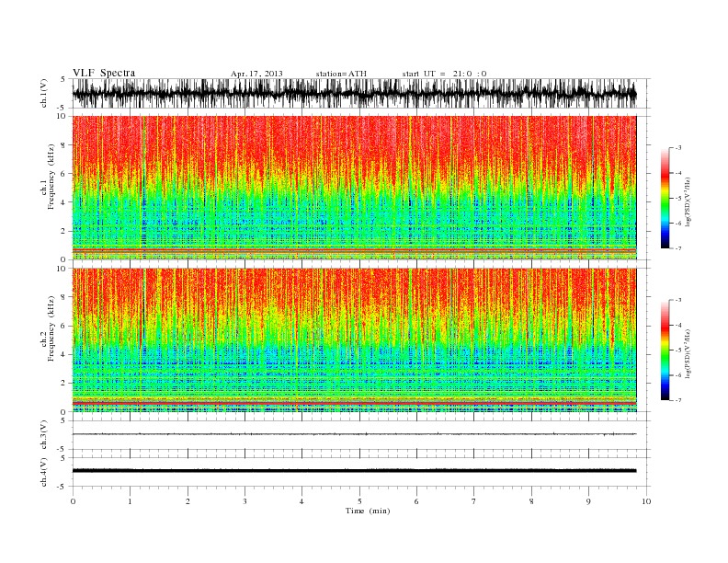Click the time axis tick label "7"
The width and height of the screenshot is (728, 563).
coord(473,501)
